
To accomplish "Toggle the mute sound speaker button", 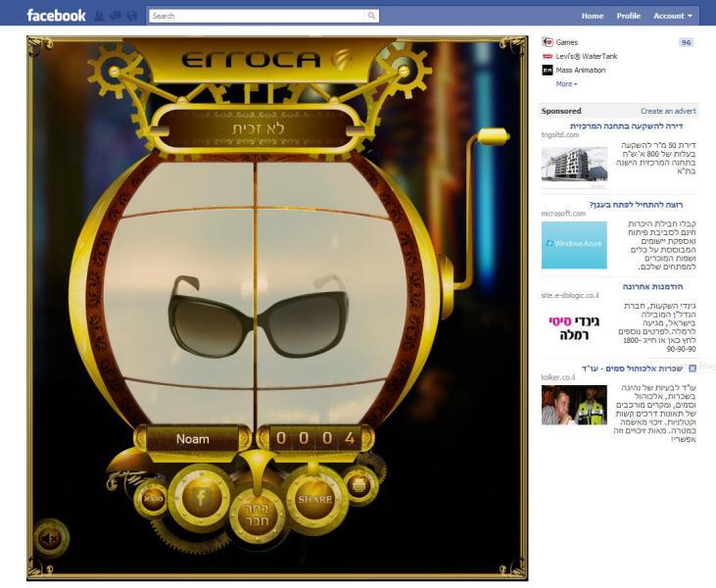I will tap(51, 539).
